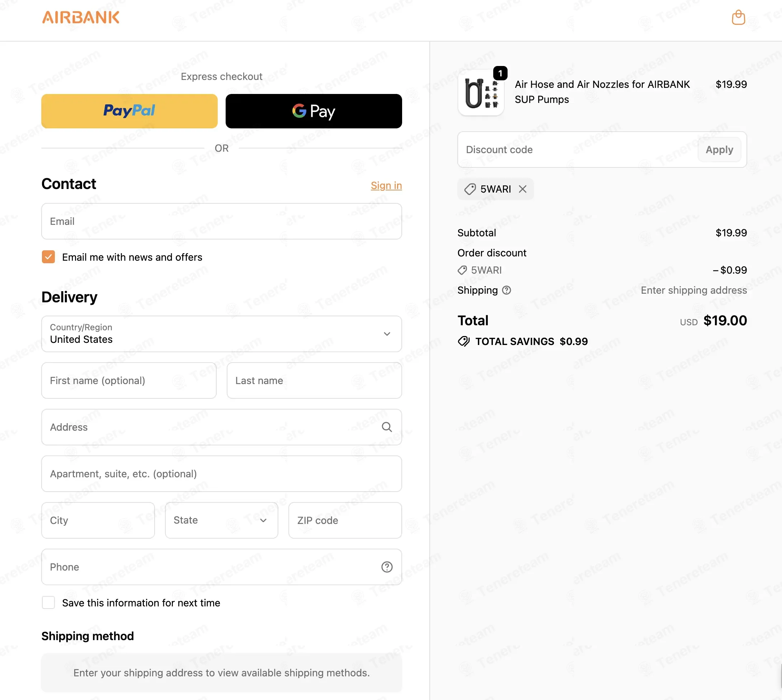Expand the State dropdown

tap(222, 520)
